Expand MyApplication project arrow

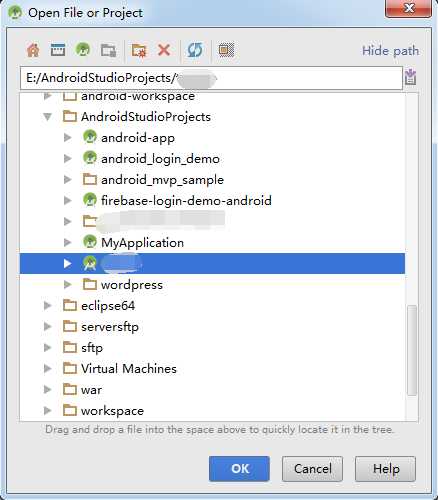(68, 242)
